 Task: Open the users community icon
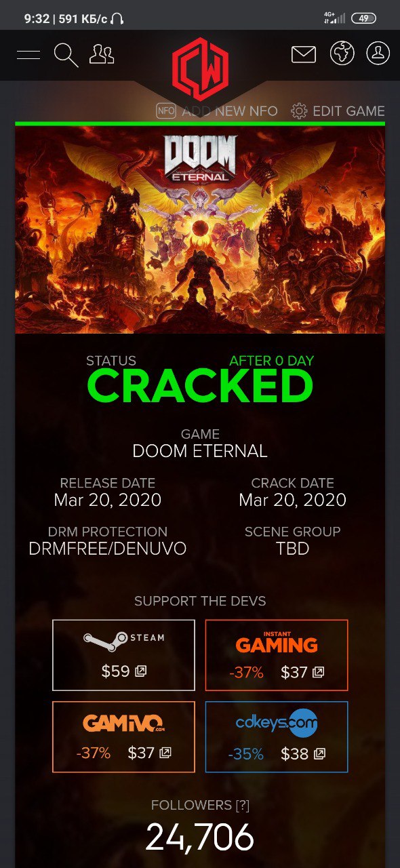click(x=102, y=54)
